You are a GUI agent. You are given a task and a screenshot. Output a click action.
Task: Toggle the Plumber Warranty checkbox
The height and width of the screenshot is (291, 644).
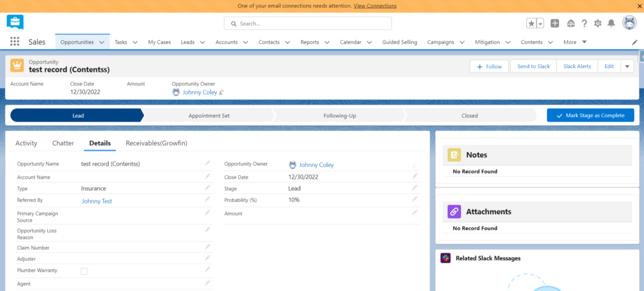point(84,271)
